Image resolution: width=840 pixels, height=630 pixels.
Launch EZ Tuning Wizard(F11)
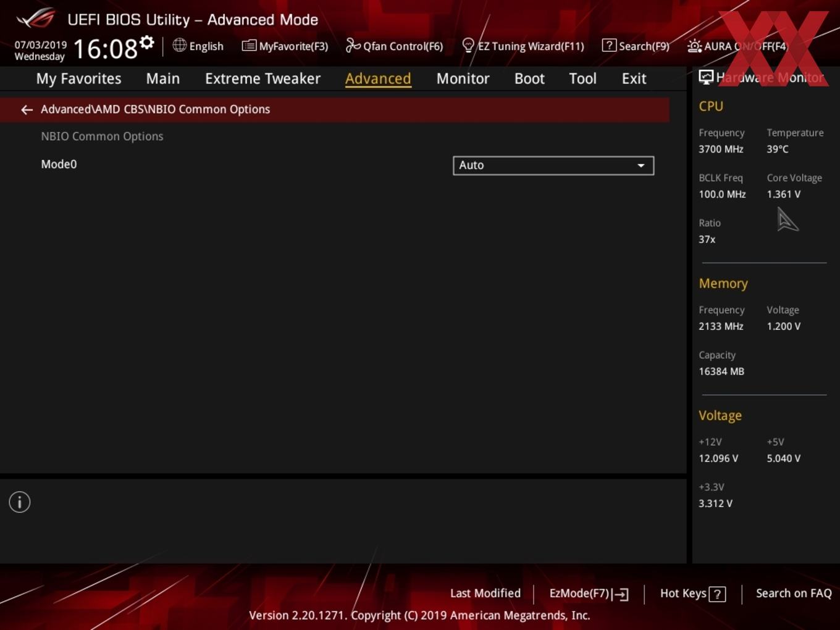click(x=523, y=46)
